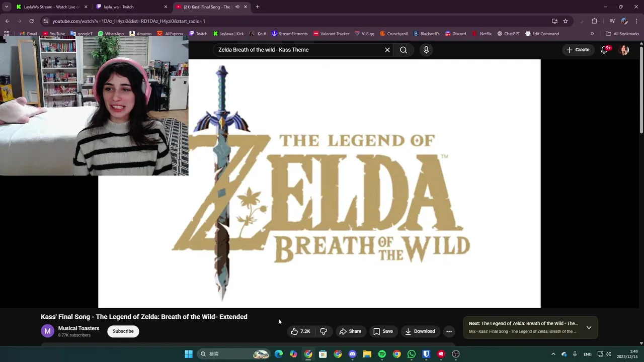This screenshot has width=644, height=362.
Task: Show more bookmarks overflow chevron
Action: click(592, 34)
